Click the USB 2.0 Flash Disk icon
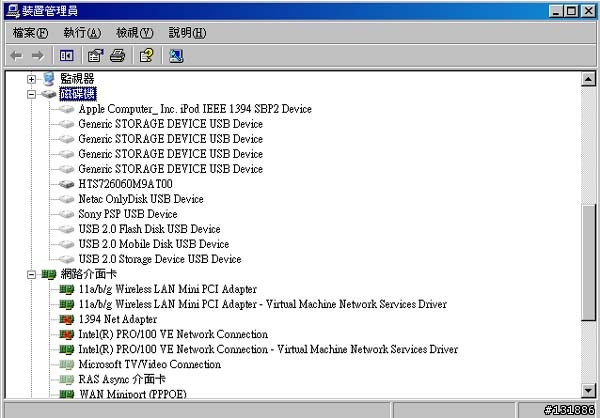 [x=66, y=229]
